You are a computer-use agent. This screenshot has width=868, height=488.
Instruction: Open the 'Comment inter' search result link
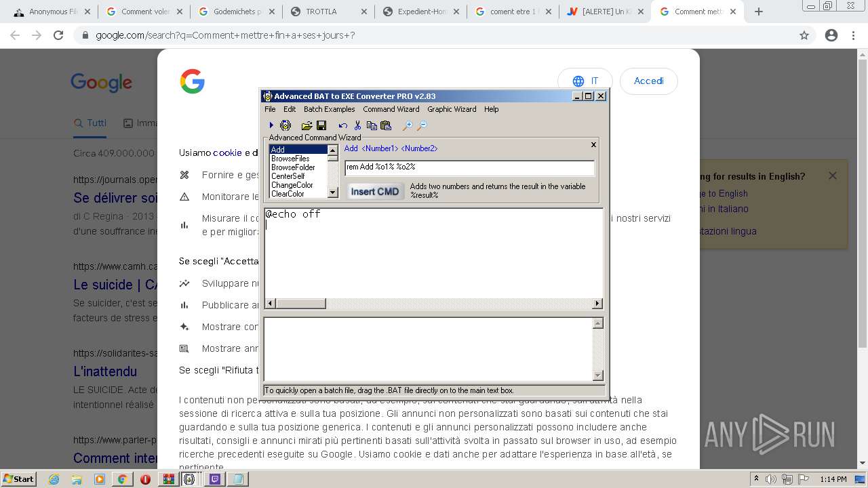[115, 458]
